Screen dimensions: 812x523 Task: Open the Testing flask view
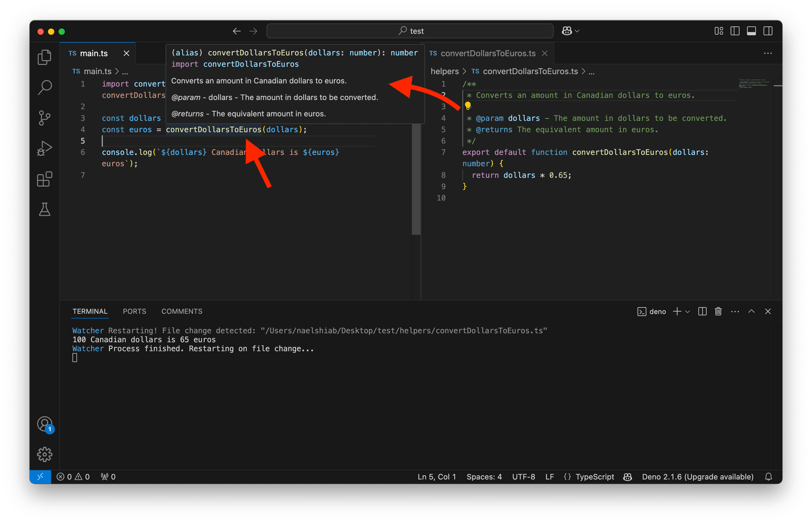45,210
